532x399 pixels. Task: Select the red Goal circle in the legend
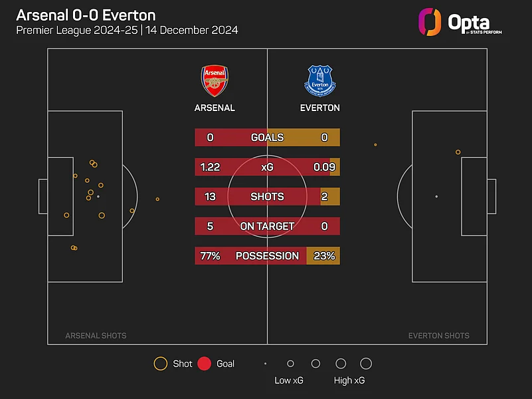point(205,364)
